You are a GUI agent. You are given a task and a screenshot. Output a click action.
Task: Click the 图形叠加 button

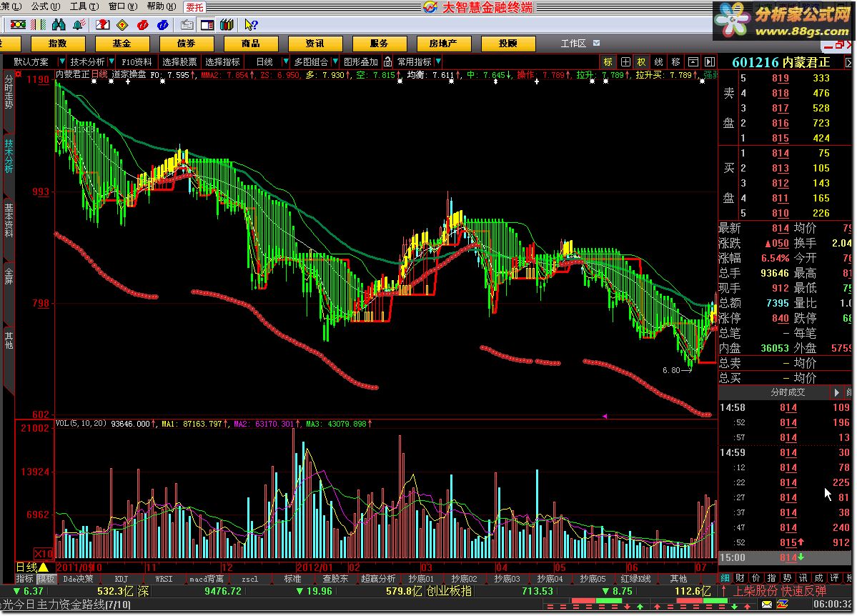pyautogui.click(x=361, y=61)
